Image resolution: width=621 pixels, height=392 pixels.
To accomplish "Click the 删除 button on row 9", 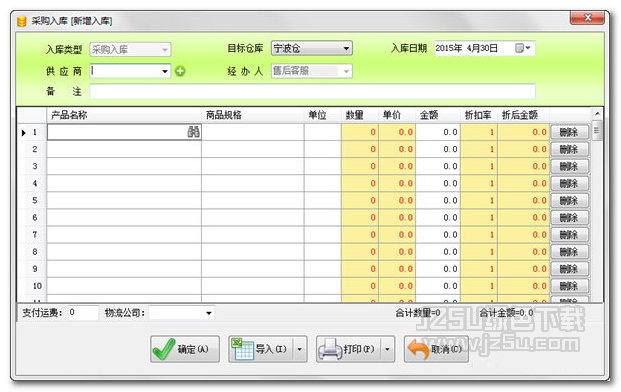I will click(x=569, y=269).
